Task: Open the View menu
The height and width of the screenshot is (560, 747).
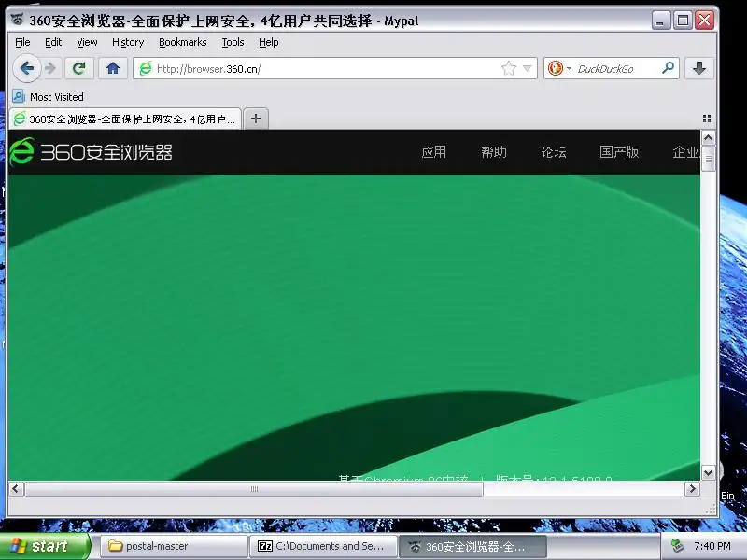Action: pos(87,42)
